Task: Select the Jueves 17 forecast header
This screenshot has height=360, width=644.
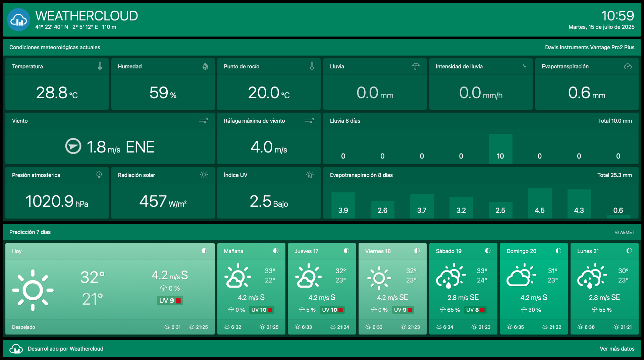Action: pos(322,251)
